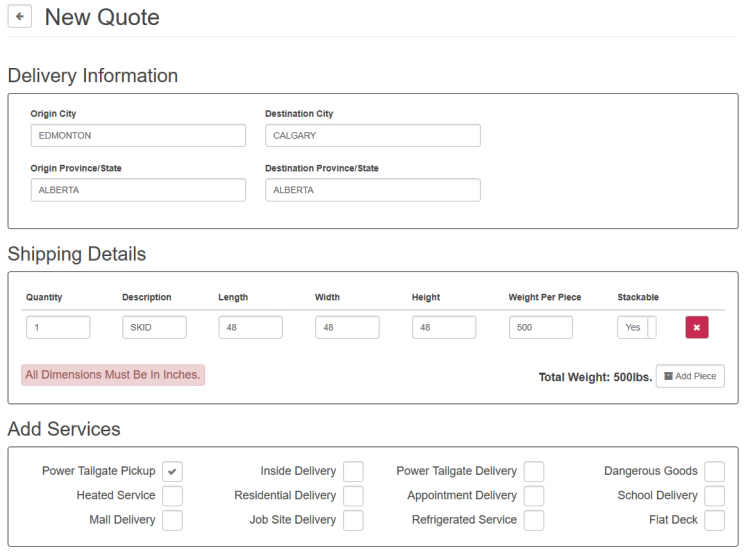750x555 pixels.
Task: Tick the Mall Delivery checkbox
Action: click(x=172, y=520)
